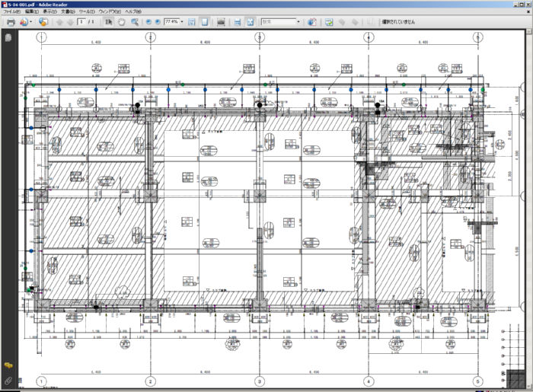Click the vertical scrollbar on the right
The height and width of the screenshot is (392, 533).
tap(527, 190)
